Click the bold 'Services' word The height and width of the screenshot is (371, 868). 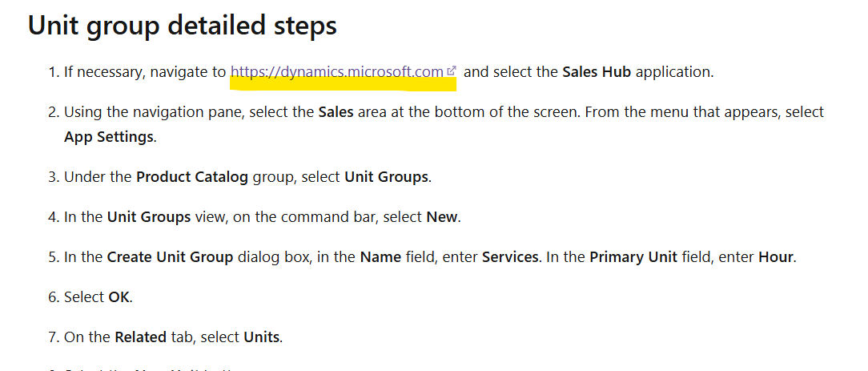point(510,257)
